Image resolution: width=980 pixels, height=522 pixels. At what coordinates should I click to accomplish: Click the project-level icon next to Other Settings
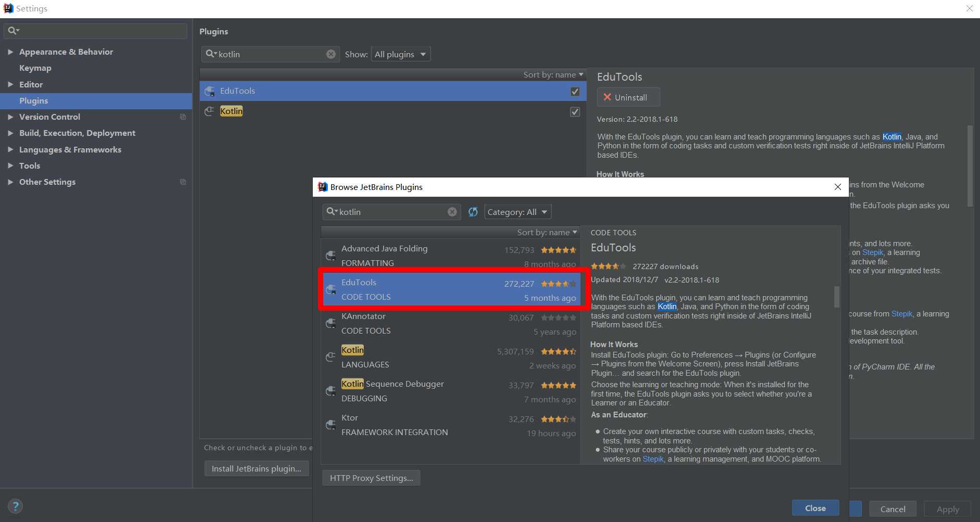tap(183, 182)
